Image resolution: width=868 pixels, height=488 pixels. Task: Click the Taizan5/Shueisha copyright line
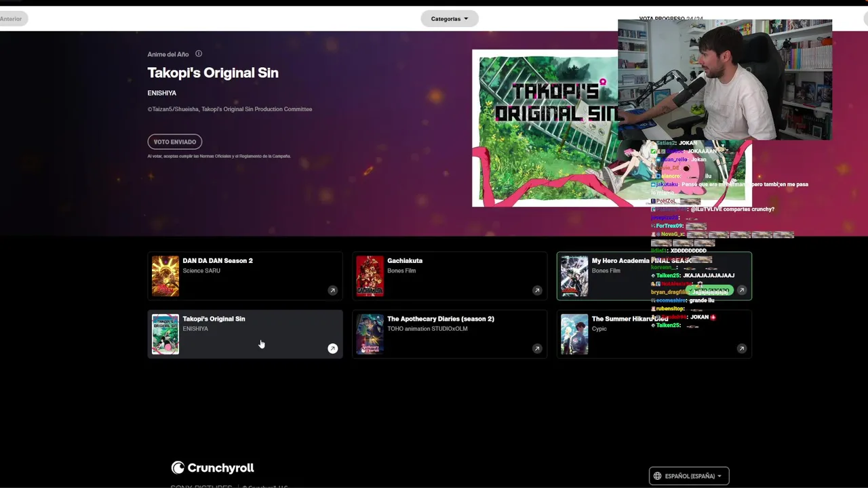click(x=230, y=109)
